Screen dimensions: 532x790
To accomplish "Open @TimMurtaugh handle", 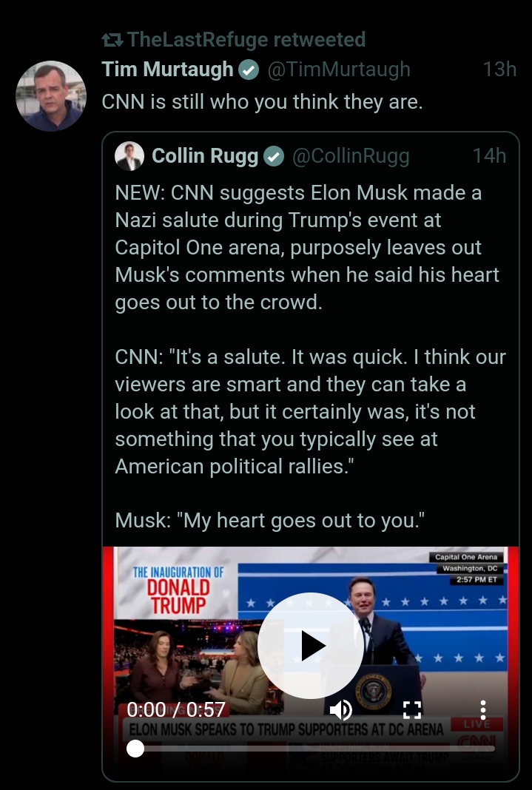I will point(338,70).
